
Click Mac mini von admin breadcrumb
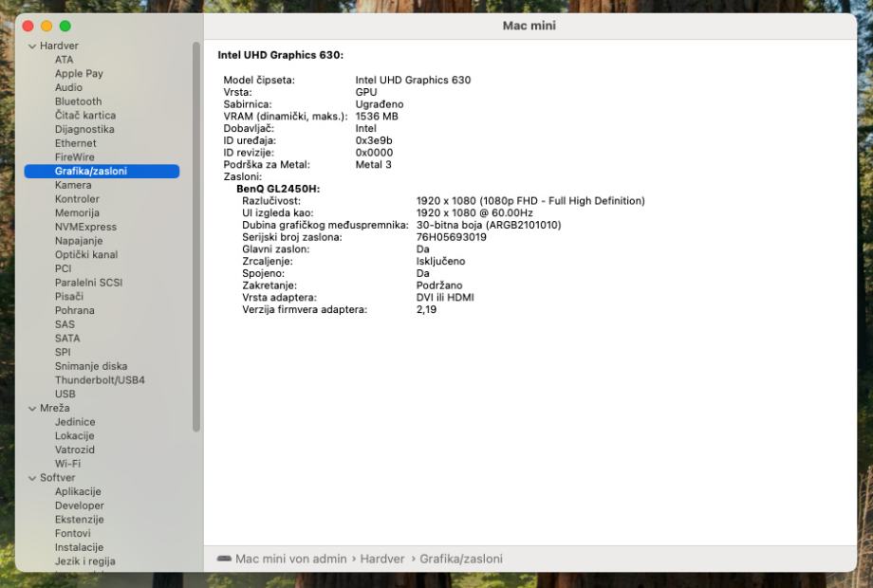290,559
